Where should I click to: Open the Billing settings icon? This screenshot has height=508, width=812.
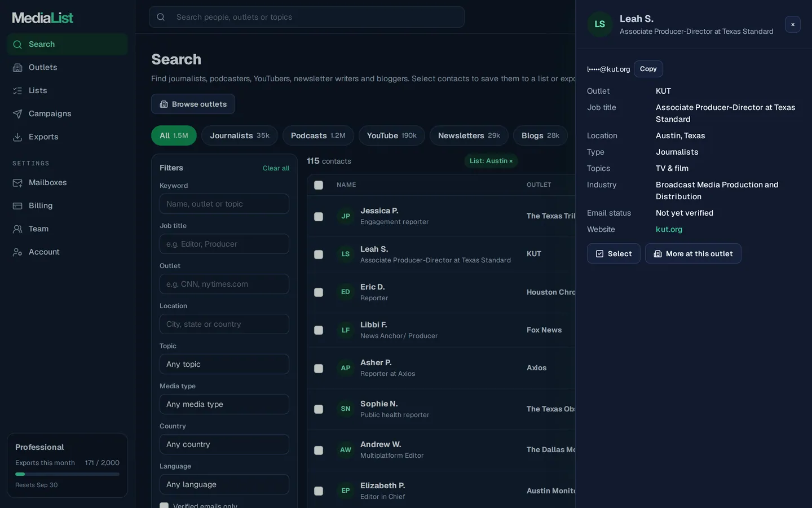[x=17, y=206]
